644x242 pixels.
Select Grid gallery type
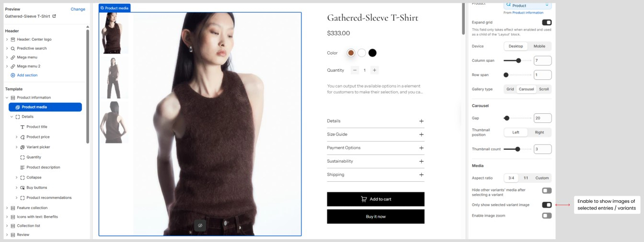click(510, 89)
